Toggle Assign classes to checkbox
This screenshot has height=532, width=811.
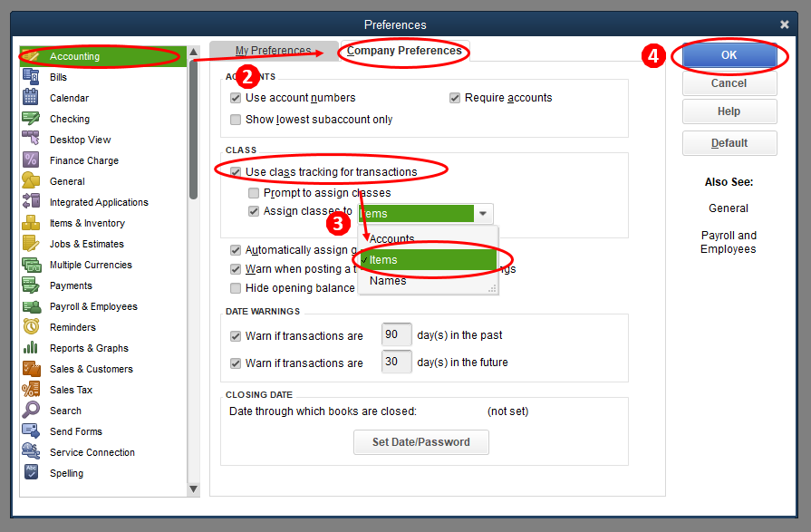[254, 211]
